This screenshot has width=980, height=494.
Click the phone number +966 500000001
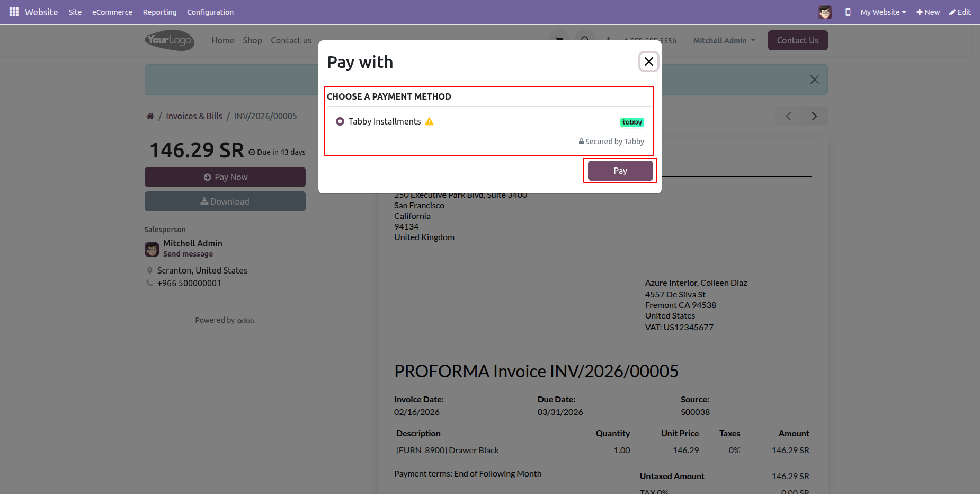[x=189, y=283]
